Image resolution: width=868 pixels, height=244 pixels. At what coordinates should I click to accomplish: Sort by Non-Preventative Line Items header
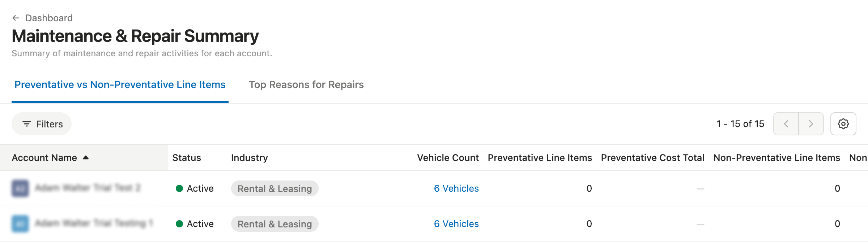[776, 158]
